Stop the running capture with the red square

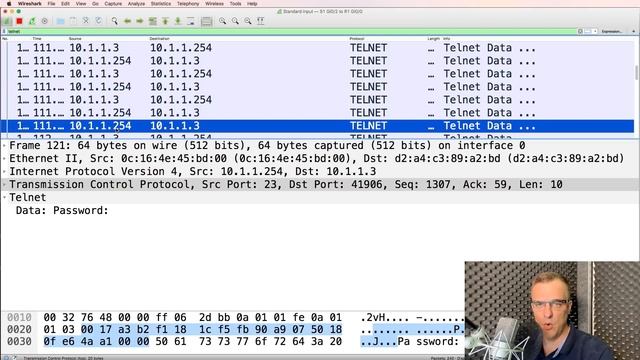tap(19, 21)
